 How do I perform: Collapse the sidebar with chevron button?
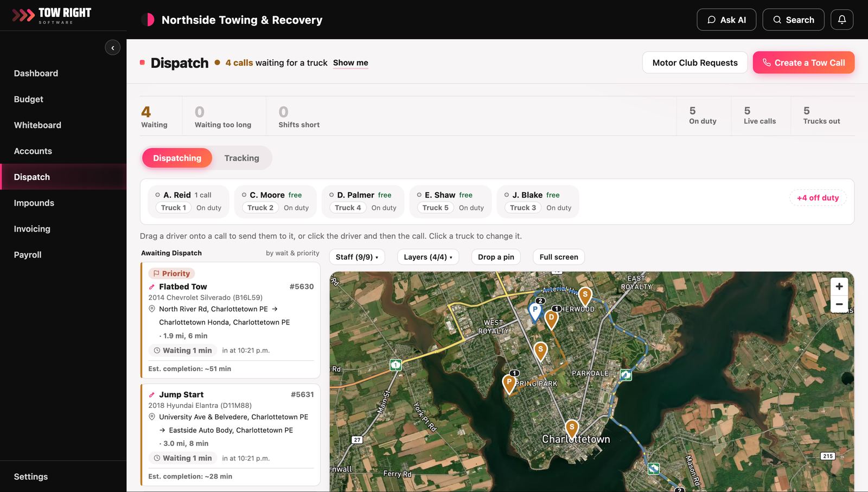pyautogui.click(x=112, y=48)
